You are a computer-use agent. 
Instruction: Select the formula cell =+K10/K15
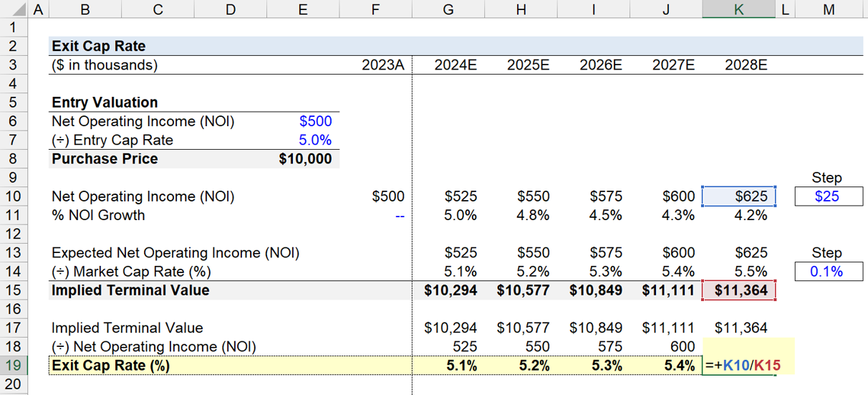pos(738,366)
